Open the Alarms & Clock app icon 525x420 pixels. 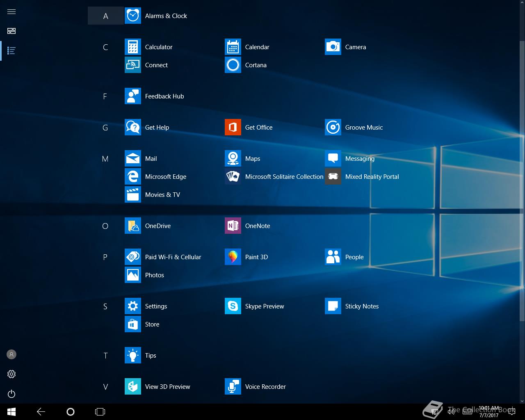(133, 16)
